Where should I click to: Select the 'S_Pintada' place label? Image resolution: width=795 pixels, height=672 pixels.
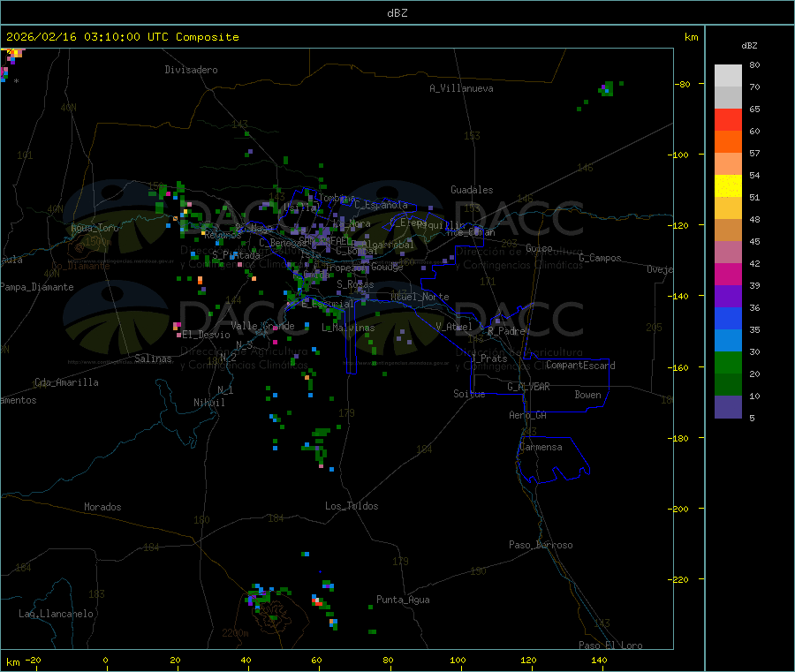[236, 255]
